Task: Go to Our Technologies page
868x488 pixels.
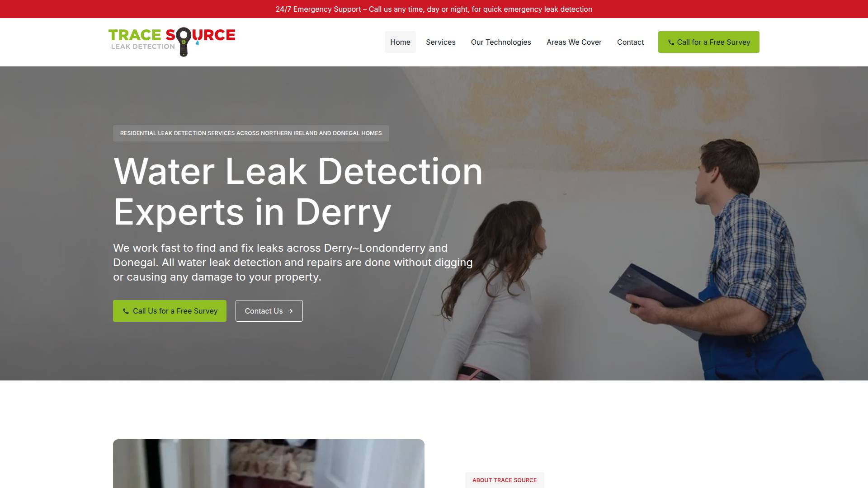Action: 501,42
